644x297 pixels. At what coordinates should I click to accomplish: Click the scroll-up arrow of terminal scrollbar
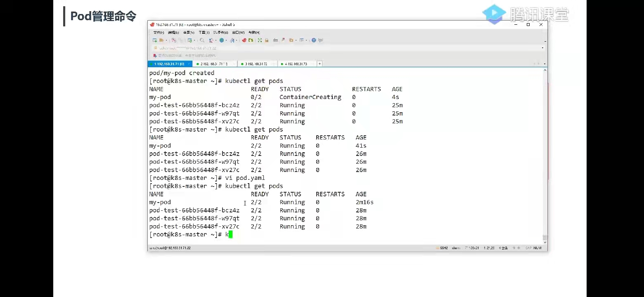pyautogui.click(x=545, y=70)
